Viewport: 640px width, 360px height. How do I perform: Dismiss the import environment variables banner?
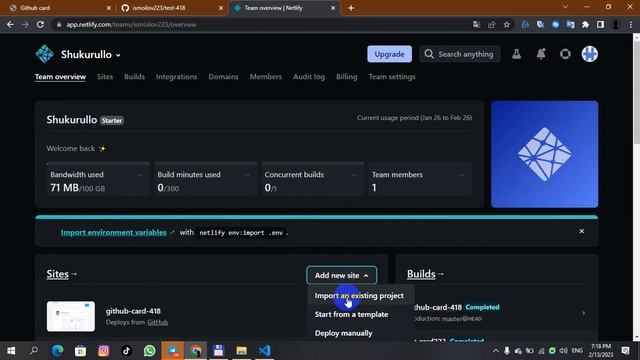[x=582, y=231]
